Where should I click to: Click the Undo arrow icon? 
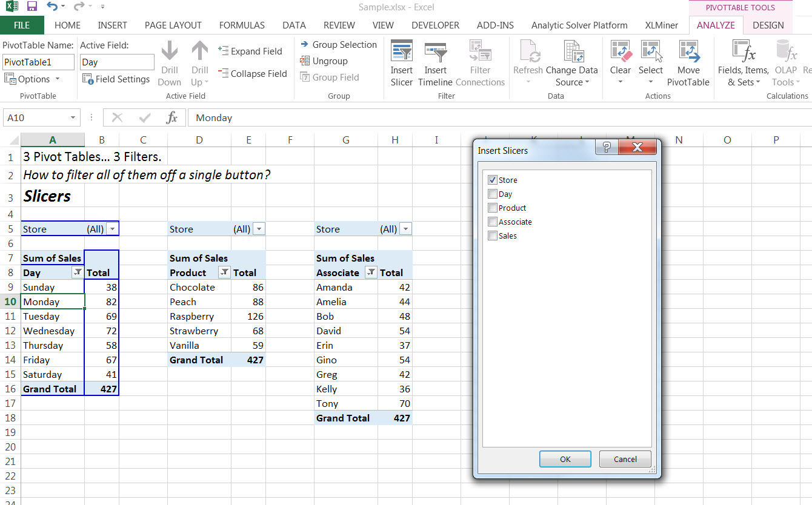[52, 7]
